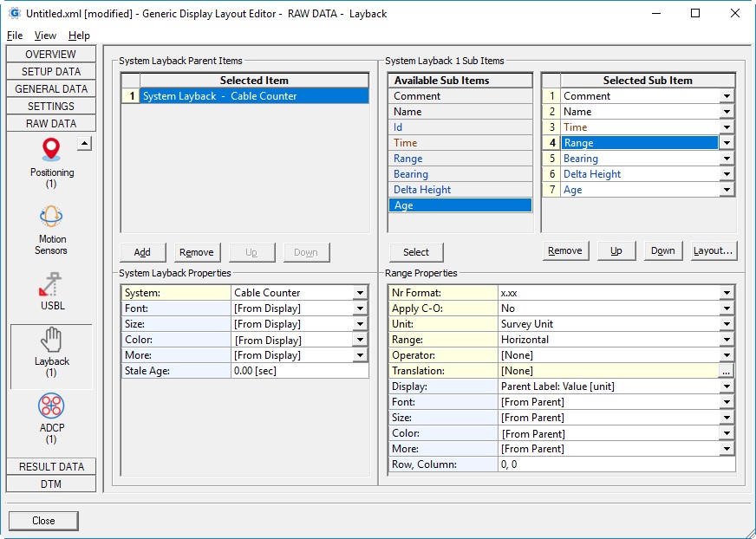
Task: Switch to the RESULT DATA tab
Action: tap(51, 467)
